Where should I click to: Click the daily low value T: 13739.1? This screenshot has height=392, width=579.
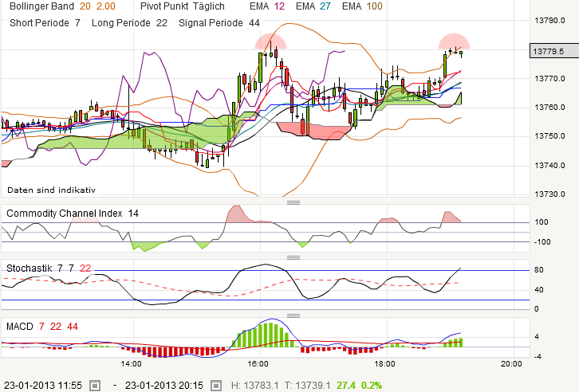[x=306, y=386]
